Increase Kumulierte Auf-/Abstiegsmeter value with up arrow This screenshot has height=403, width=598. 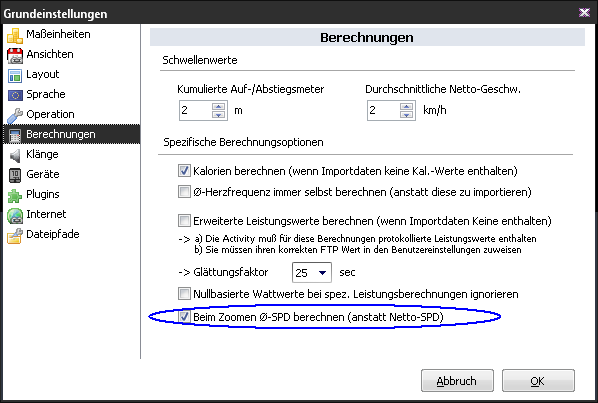click(219, 106)
